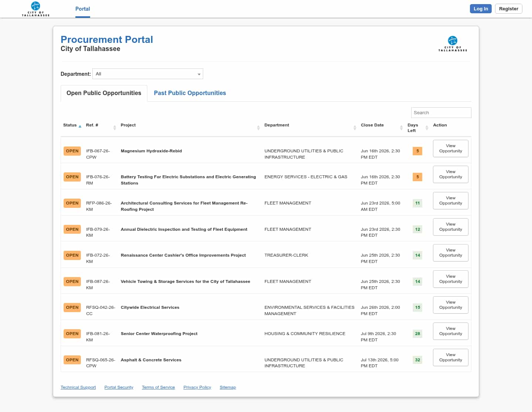The height and width of the screenshot is (412, 532).
Task: Click the HOUSING & COMMUNITY RESILIENCE department cell
Action: (x=305, y=334)
